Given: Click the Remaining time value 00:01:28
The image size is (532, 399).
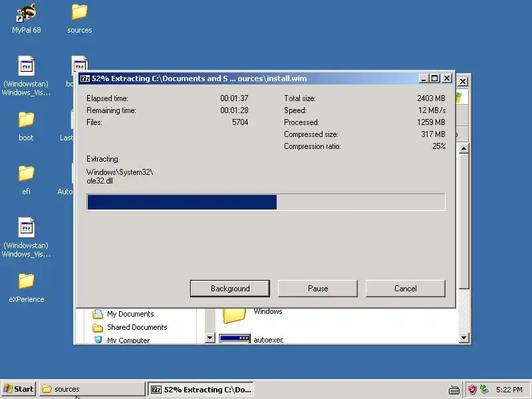Looking at the screenshot, I should click(x=234, y=110).
